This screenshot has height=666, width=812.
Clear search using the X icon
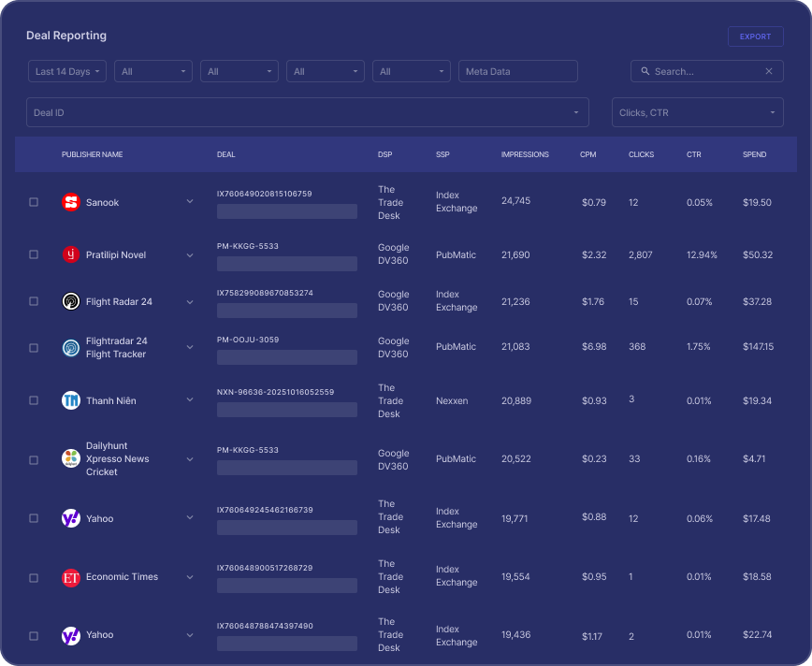click(x=769, y=71)
